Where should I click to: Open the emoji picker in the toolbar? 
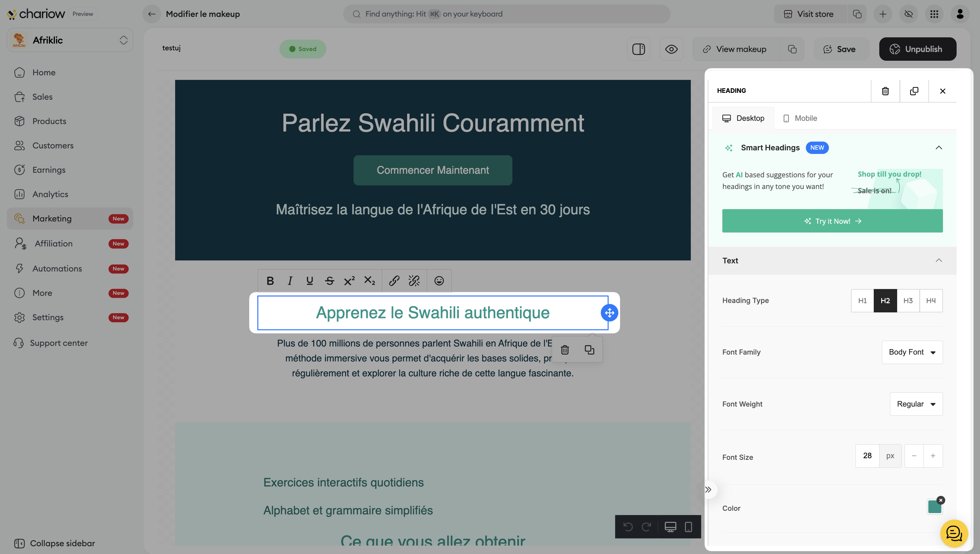pos(439,281)
